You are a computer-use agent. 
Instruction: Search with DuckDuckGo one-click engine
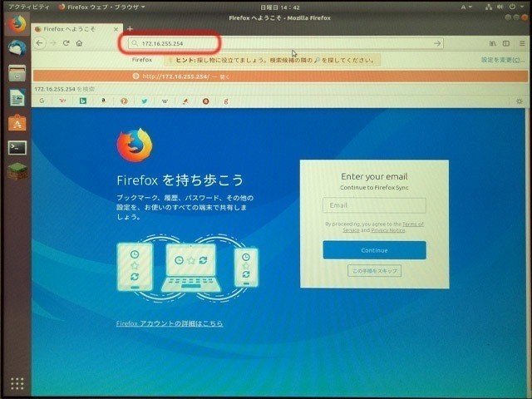click(124, 101)
